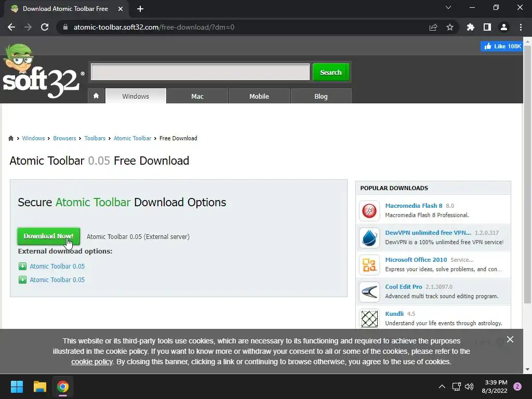Go back using the browser back arrow
The width and height of the screenshot is (532, 399).
[11, 27]
